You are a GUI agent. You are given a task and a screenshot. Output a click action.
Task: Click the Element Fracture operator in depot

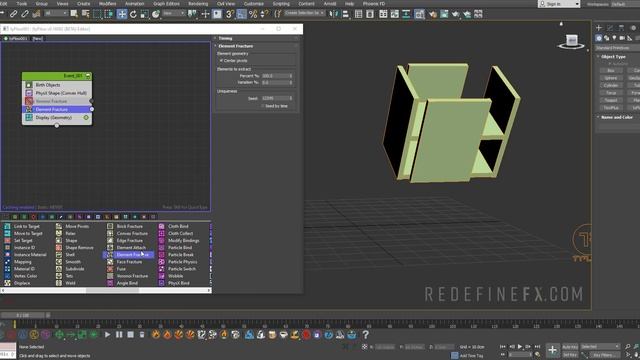click(128, 255)
